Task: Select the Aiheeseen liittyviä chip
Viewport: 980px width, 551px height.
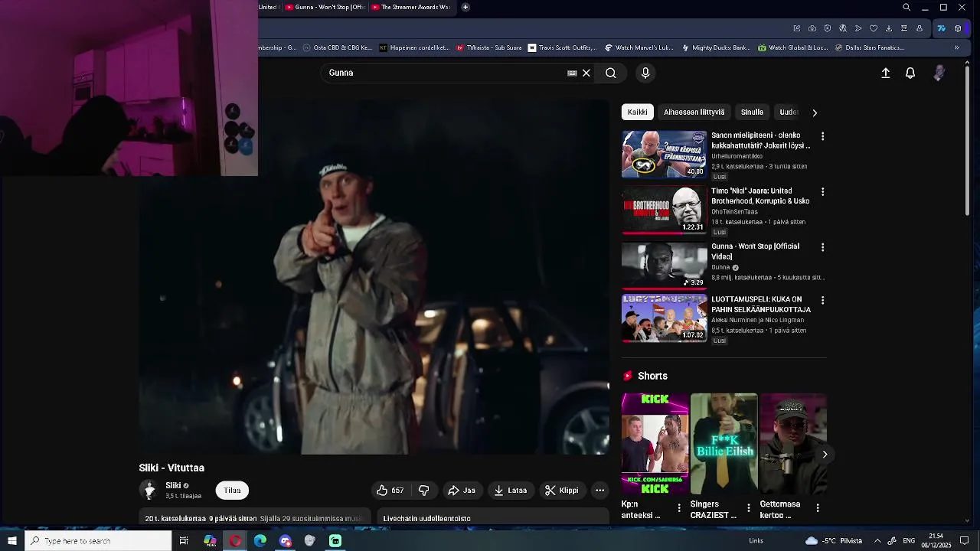Action: [x=694, y=112]
